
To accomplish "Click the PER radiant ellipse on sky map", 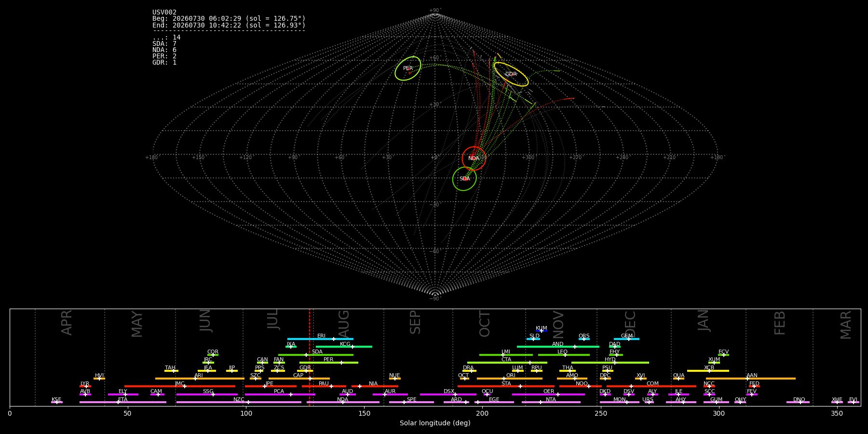I will click(x=408, y=68).
